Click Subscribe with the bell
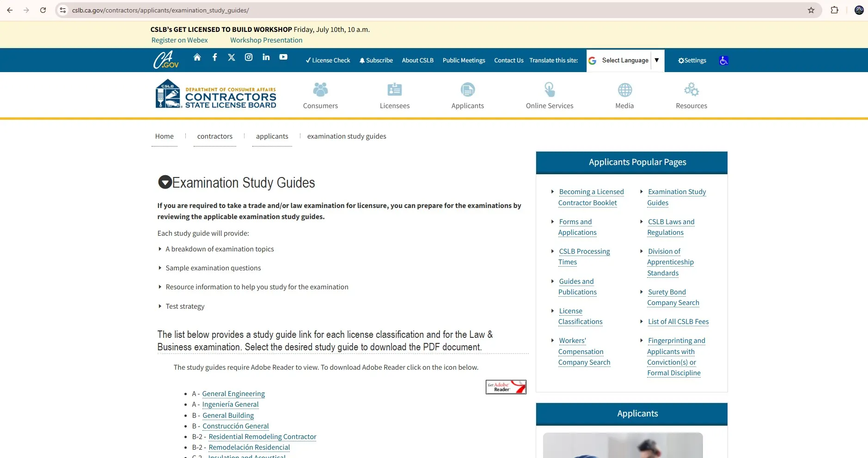Screen dimensions: 868x458 [x=376, y=61]
